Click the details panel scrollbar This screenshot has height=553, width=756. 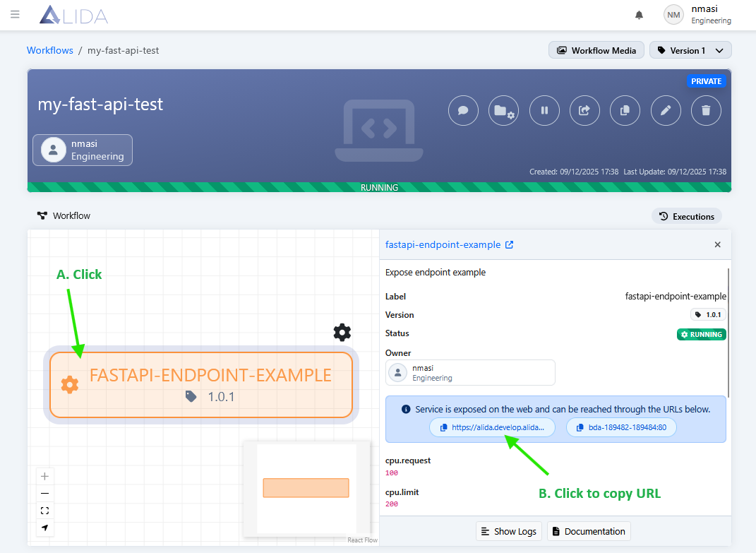[x=728, y=333]
